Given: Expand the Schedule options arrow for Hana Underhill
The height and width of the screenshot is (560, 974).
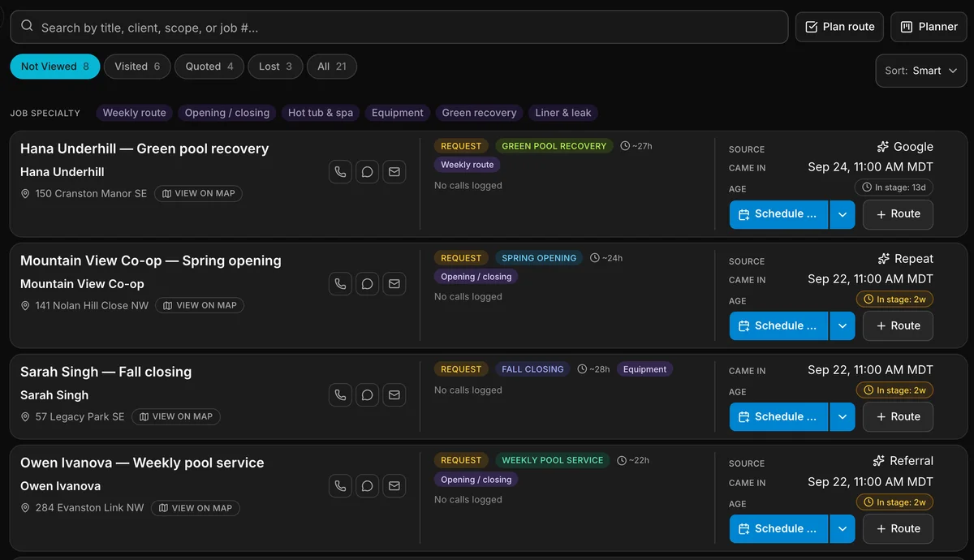Looking at the screenshot, I should [x=842, y=214].
